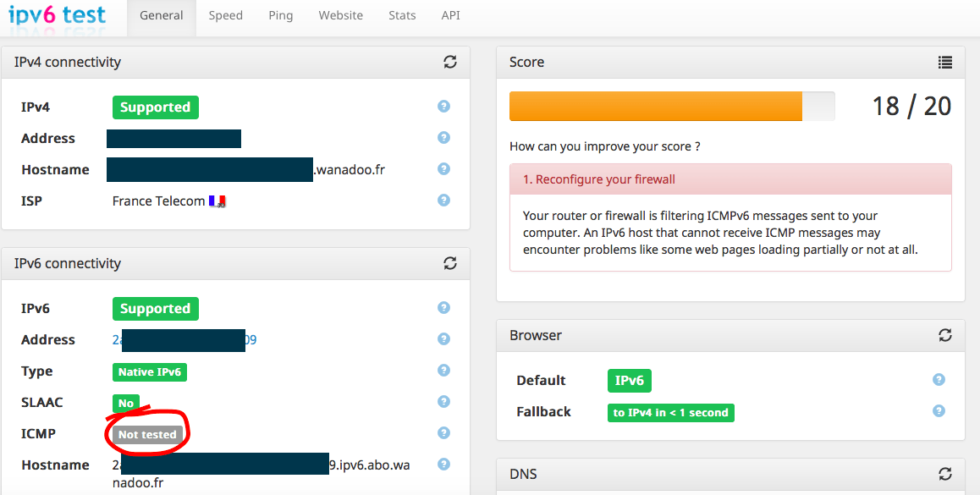Open the Speed tab
This screenshot has height=495, width=980.
click(226, 15)
